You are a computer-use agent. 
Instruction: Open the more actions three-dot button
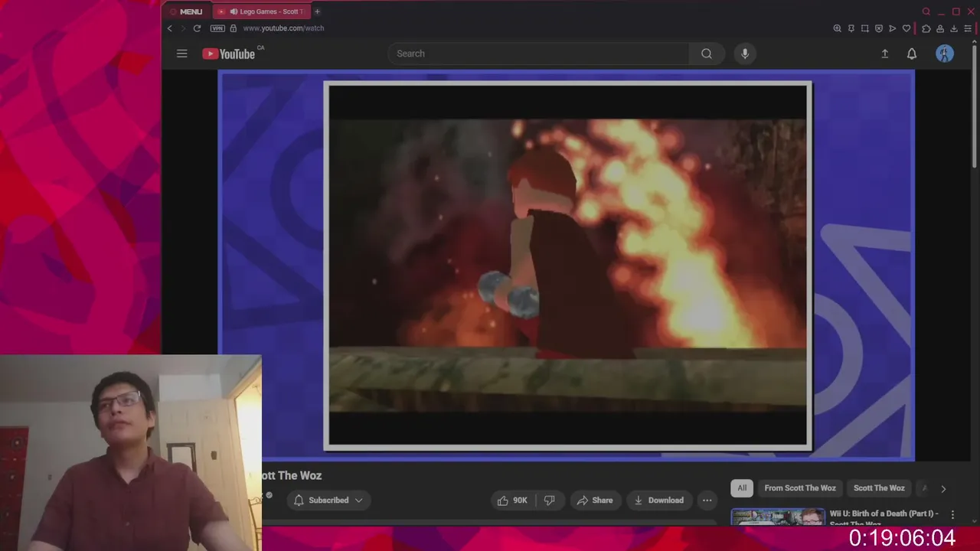pos(707,500)
